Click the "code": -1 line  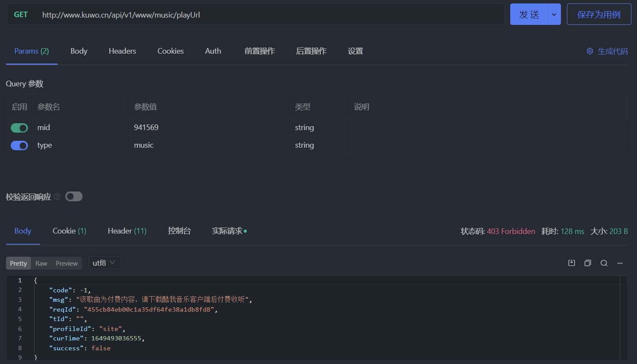click(x=70, y=290)
